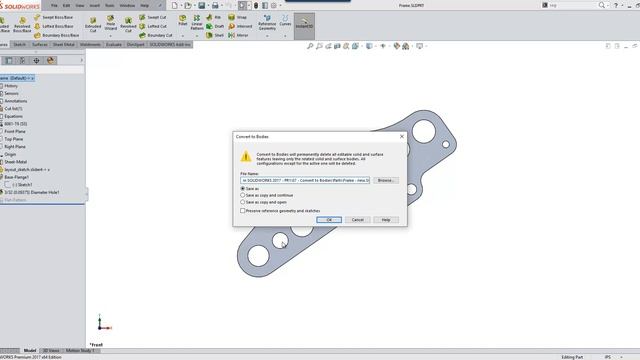
Task: Click the Browse... button
Action: coord(386,180)
